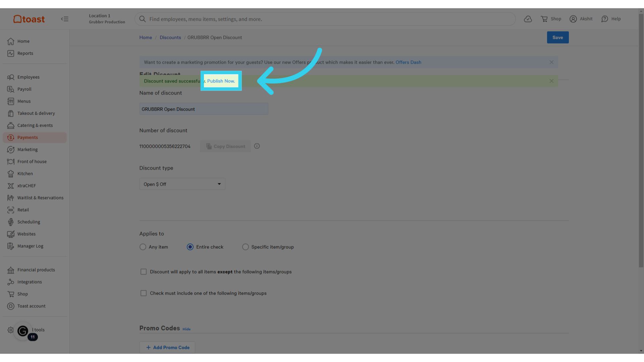Click the Name of discount field
This screenshot has width=644, height=362.
[x=204, y=109]
